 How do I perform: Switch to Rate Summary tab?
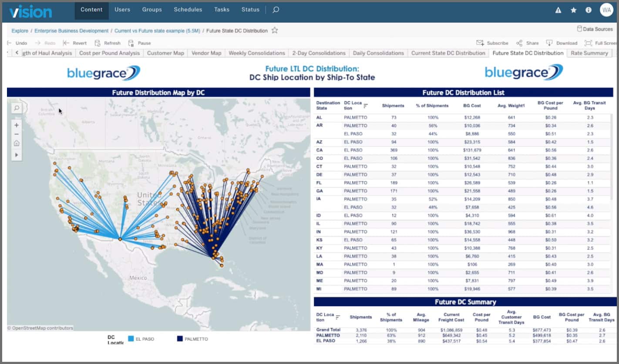589,53
